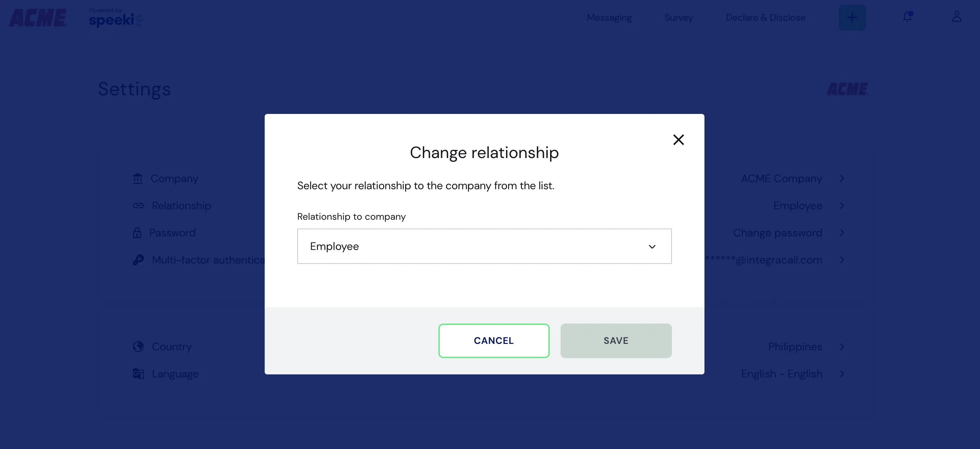Close the Change relationship modal
980x449 pixels.
click(678, 139)
